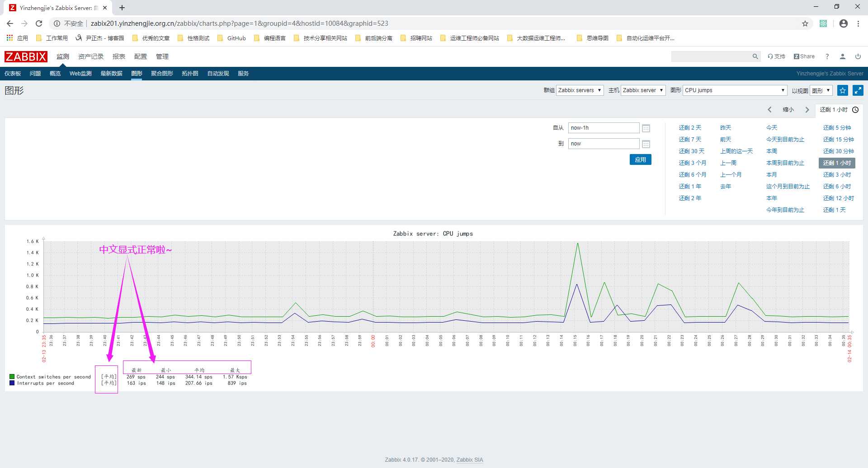
Task: Click the site security info icon
Action: (x=57, y=23)
